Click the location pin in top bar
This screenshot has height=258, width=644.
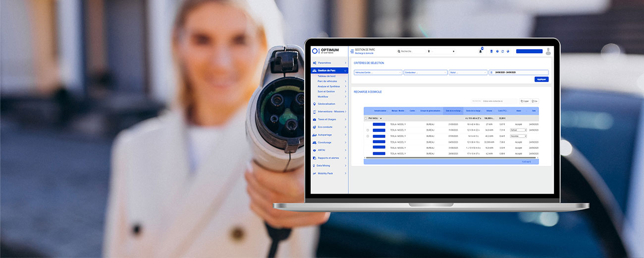[x=429, y=51]
